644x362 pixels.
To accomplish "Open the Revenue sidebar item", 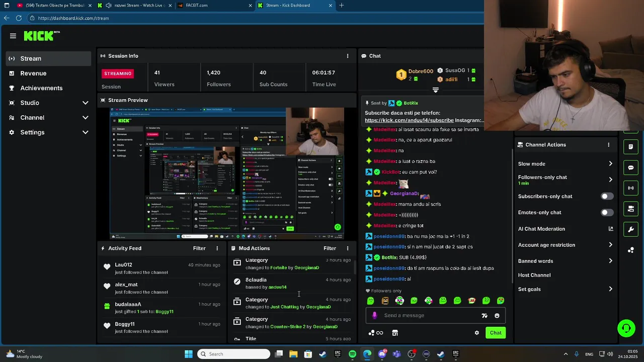I will click(49, 73).
